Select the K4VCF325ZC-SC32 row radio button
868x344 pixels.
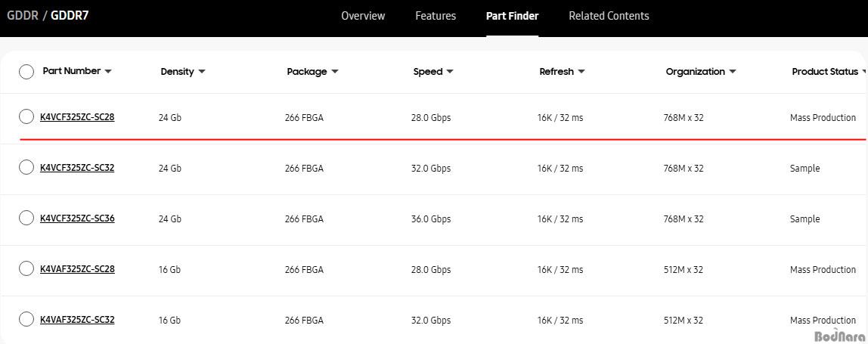point(26,167)
